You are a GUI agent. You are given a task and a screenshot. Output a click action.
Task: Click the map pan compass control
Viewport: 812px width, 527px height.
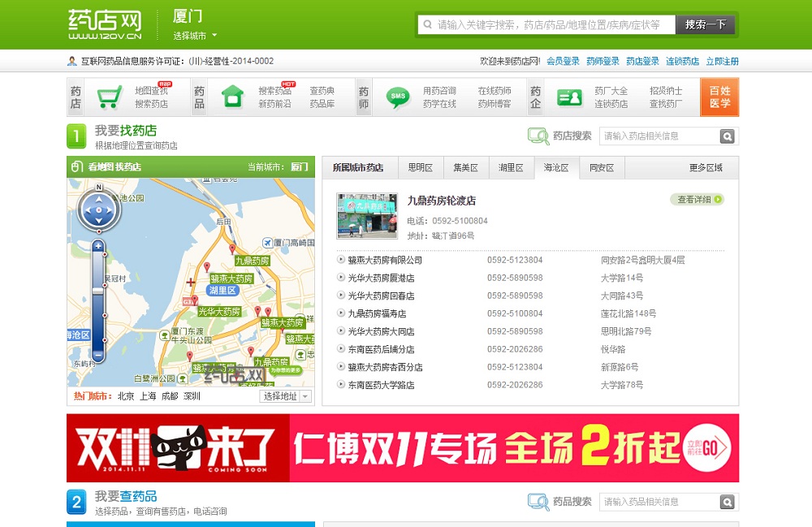99,211
